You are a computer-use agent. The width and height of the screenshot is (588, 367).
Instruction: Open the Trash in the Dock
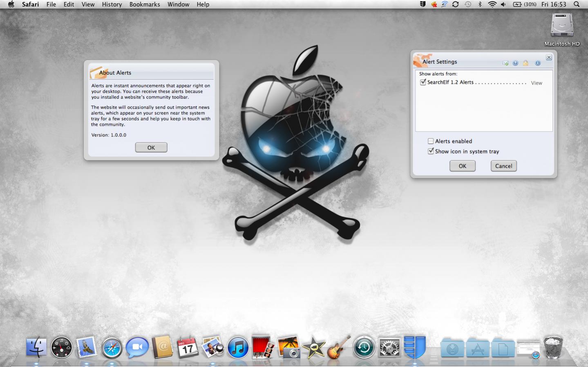(x=553, y=347)
